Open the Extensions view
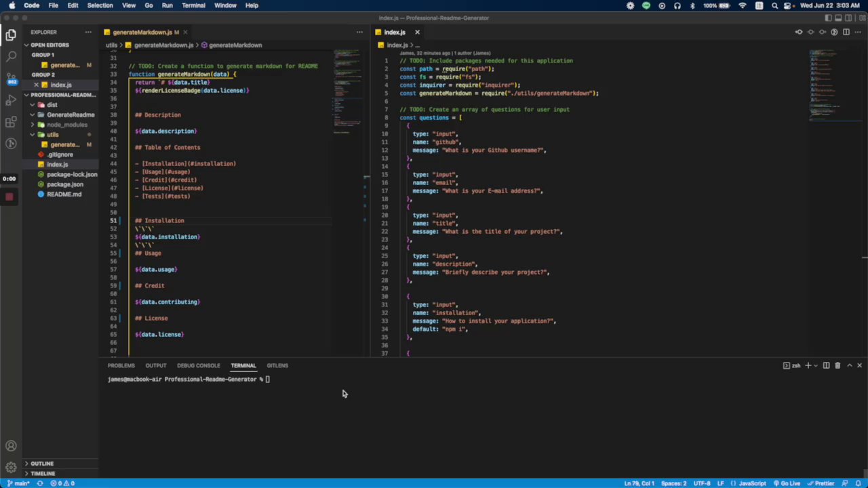868x488 pixels. 11,122
